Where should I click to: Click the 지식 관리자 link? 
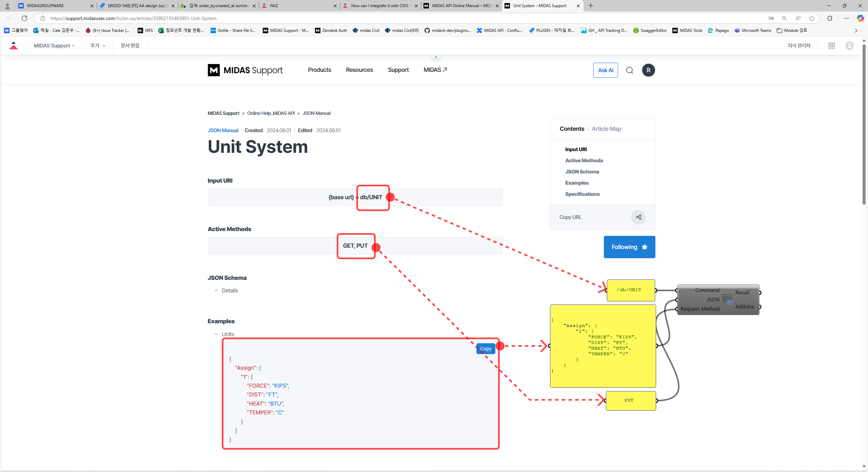799,45
